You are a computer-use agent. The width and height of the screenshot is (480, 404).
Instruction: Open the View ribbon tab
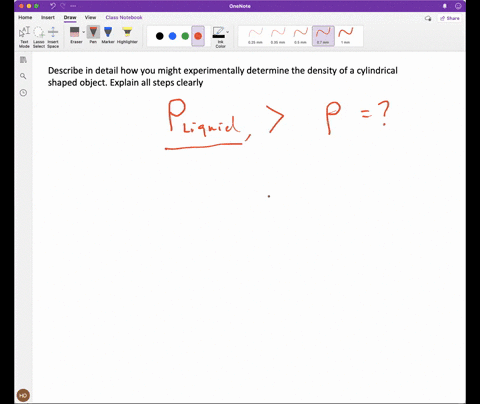click(90, 17)
